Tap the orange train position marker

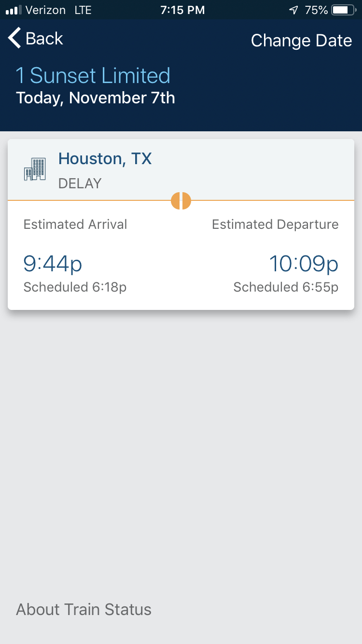click(181, 200)
